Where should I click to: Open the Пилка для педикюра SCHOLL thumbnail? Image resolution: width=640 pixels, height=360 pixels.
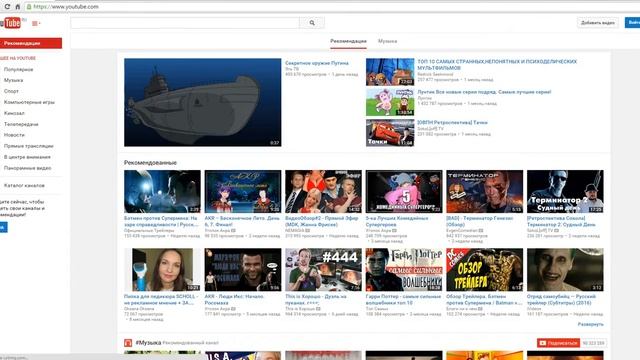pos(162,270)
